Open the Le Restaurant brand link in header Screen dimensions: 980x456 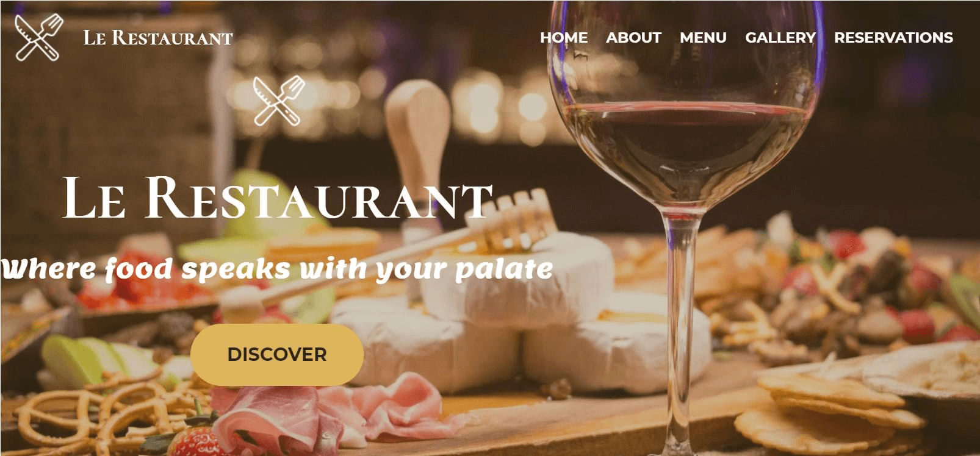(x=158, y=38)
